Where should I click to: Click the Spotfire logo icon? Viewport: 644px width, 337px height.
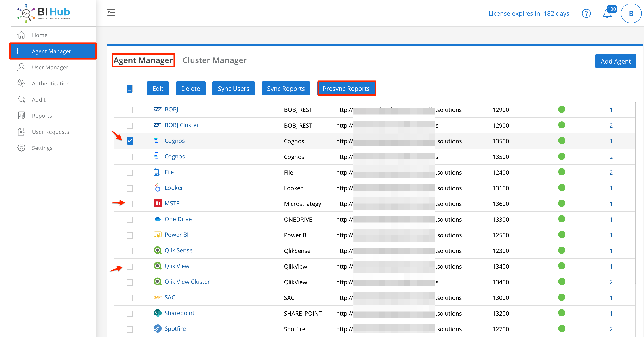point(158,328)
